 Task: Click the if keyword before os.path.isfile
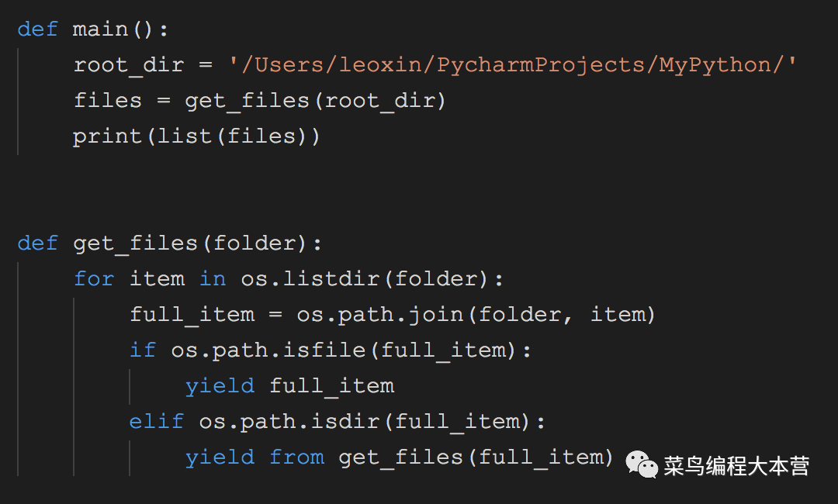click(143, 350)
